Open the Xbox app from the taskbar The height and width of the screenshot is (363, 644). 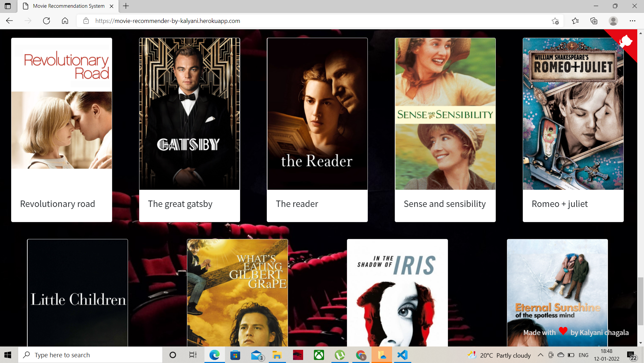pos(319,355)
